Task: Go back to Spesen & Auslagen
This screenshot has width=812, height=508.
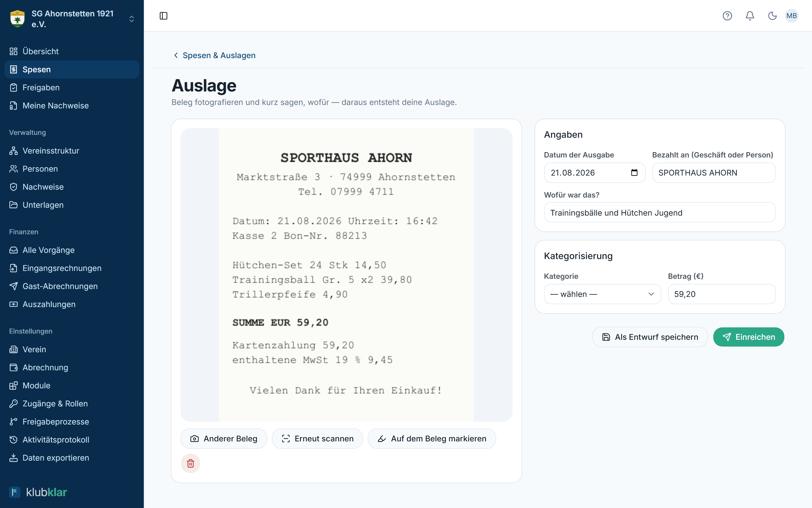Action: [x=214, y=55]
